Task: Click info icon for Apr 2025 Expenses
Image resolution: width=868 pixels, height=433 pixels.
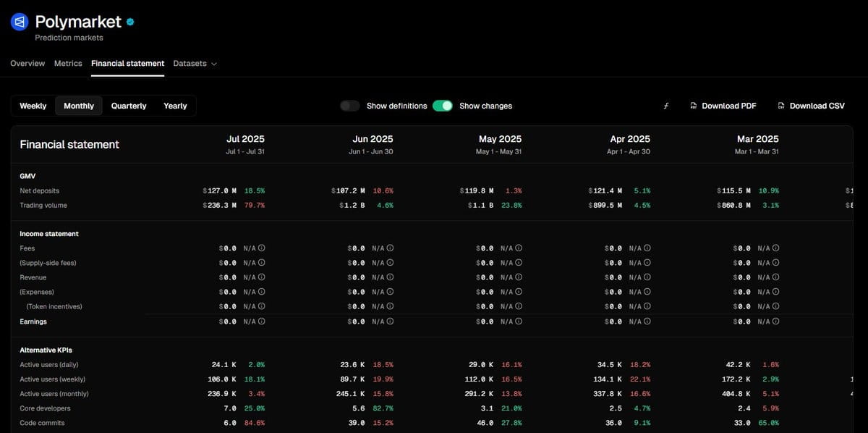Action: pyautogui.click(x=647, y=292)
